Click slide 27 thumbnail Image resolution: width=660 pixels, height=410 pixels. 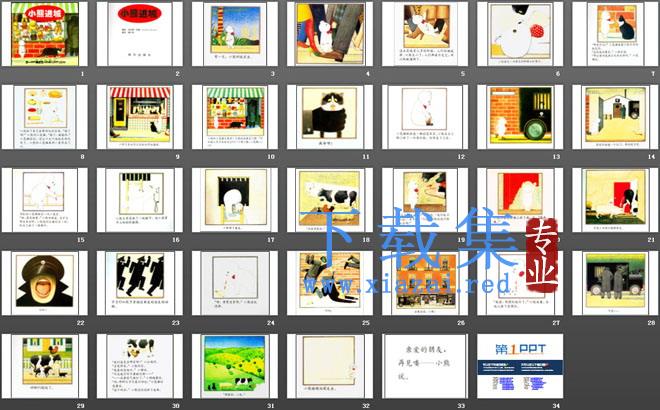[x=520, y=283]
